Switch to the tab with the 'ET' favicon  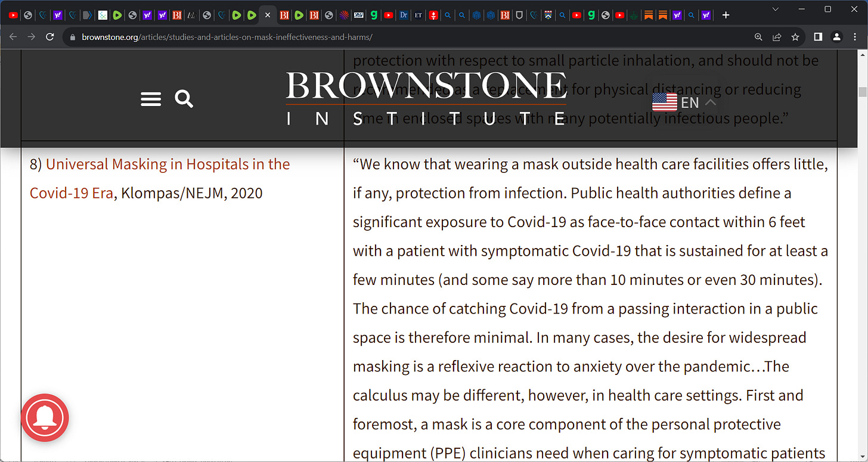point(418,15)
